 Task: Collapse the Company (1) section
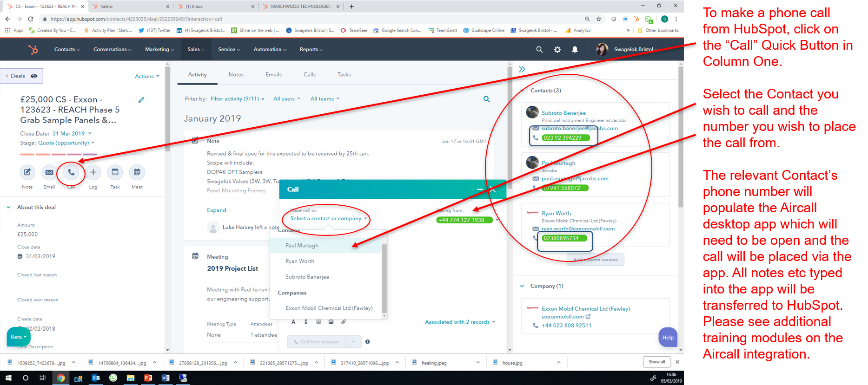[x=522, y=286]
